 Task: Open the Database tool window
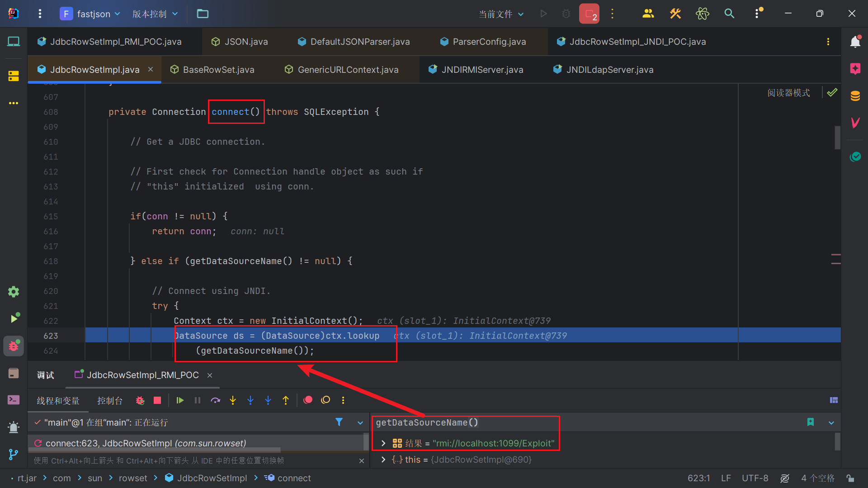(x=855, y=96)
